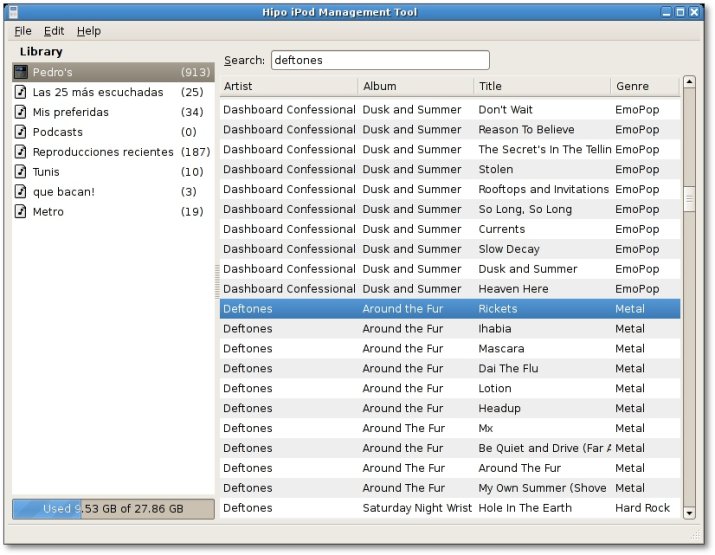The width and height of the screenshot is (715, 555).
Task: Click the application icon in the title bar
Action: [13, 12]
